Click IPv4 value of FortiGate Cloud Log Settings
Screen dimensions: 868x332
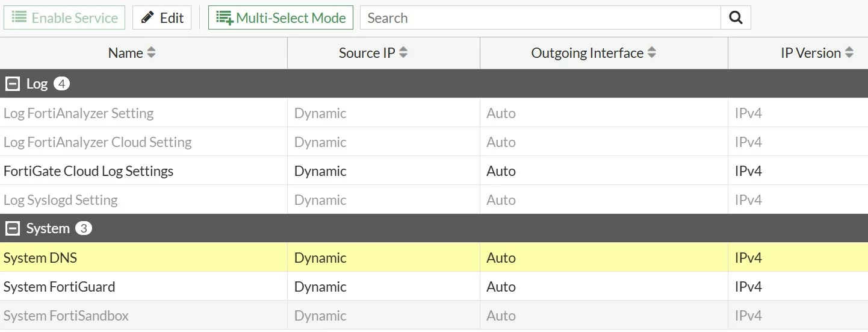[x=748, y=171]
